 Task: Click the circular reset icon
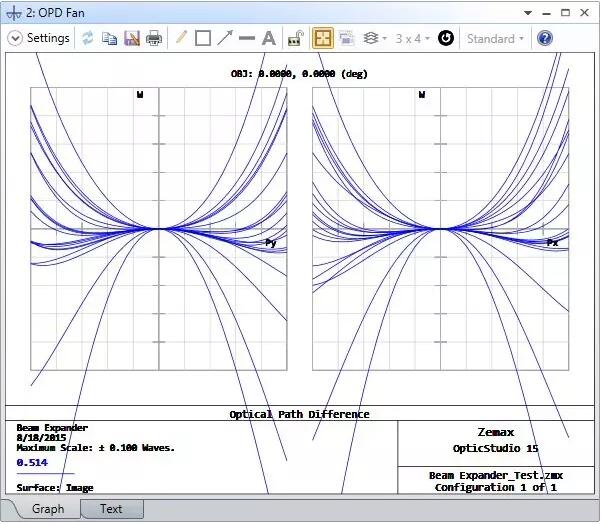(x=446, y=38)
